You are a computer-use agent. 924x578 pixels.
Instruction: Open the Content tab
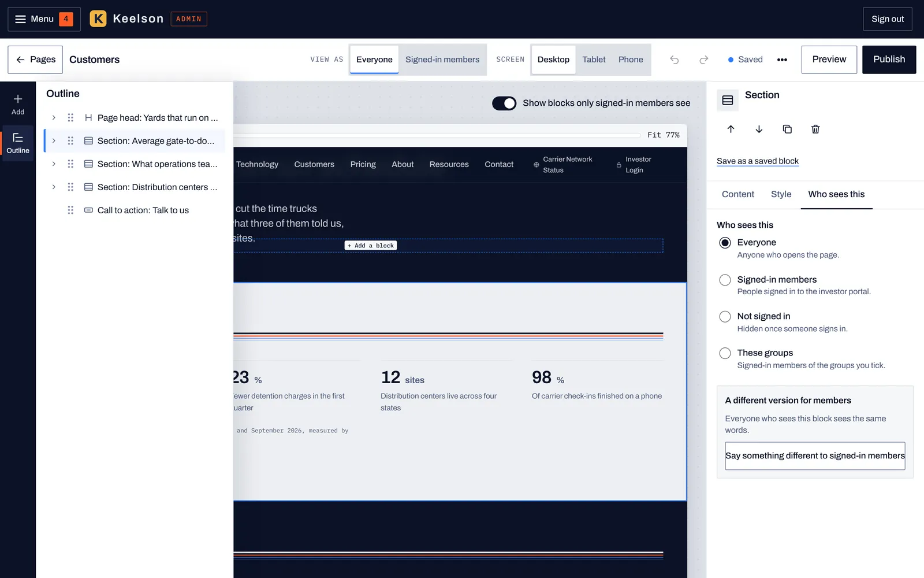pos(737,194)
